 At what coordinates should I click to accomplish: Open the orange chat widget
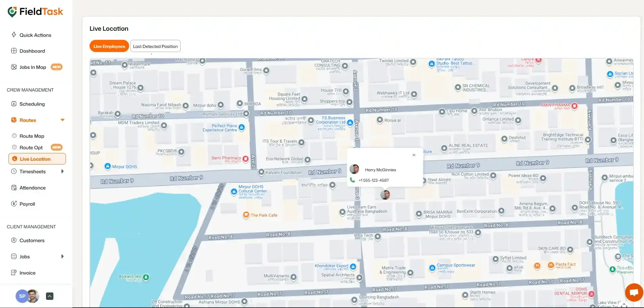click(x=634, y=292)
